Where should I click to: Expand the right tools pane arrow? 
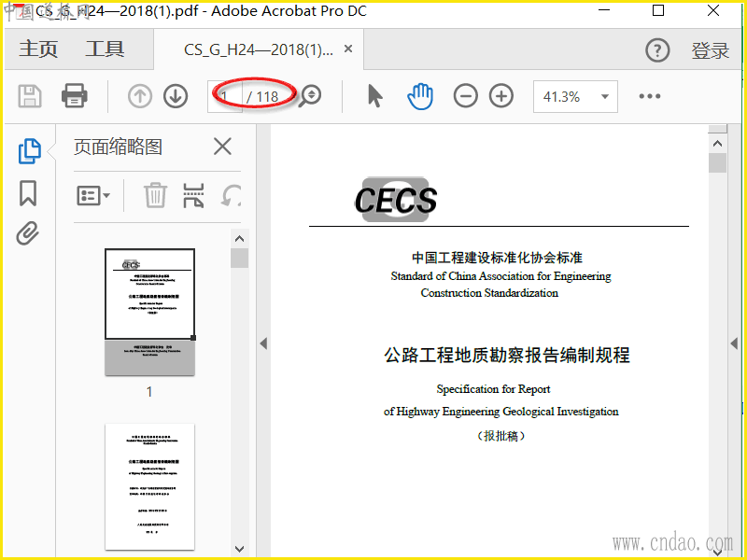click(734, 343)
